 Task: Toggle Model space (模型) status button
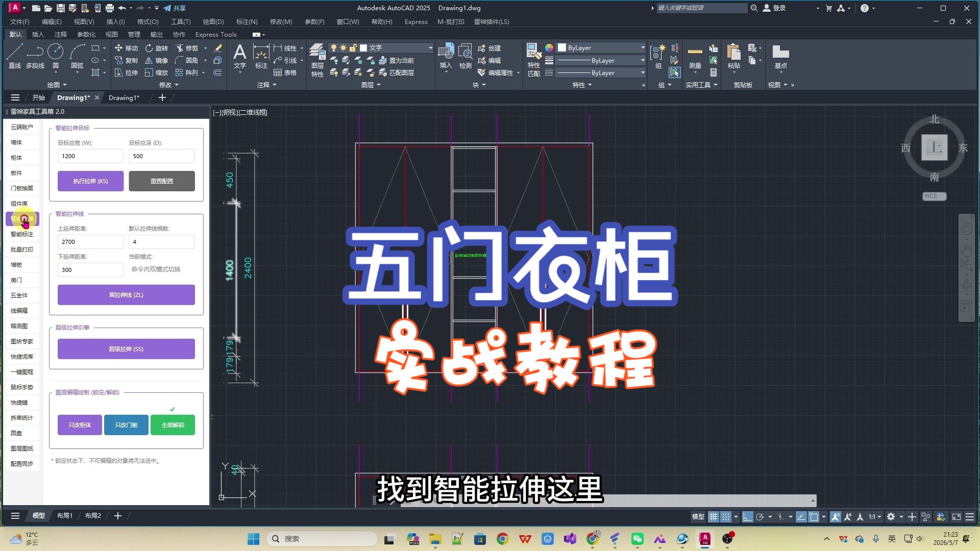coord(698,517)
